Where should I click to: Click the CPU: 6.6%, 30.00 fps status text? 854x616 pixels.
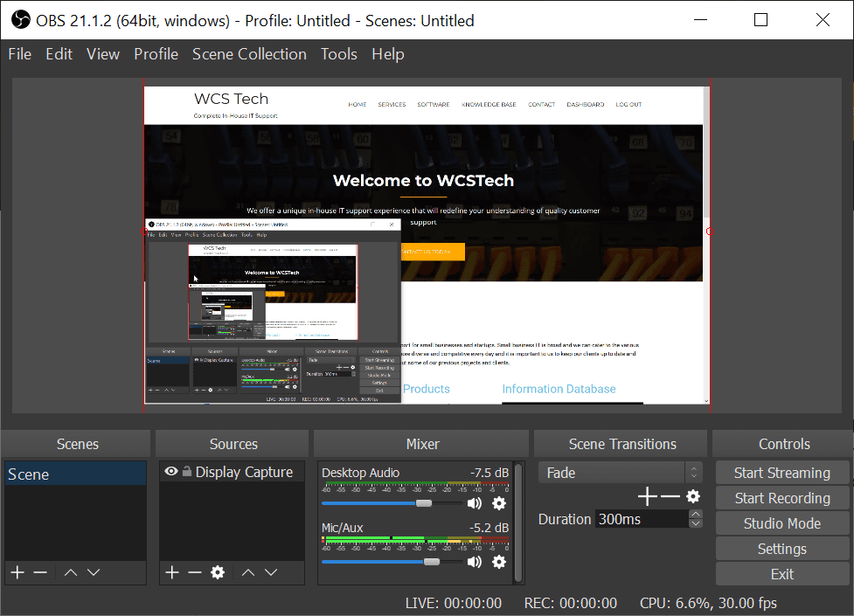(x=708, y=603)
